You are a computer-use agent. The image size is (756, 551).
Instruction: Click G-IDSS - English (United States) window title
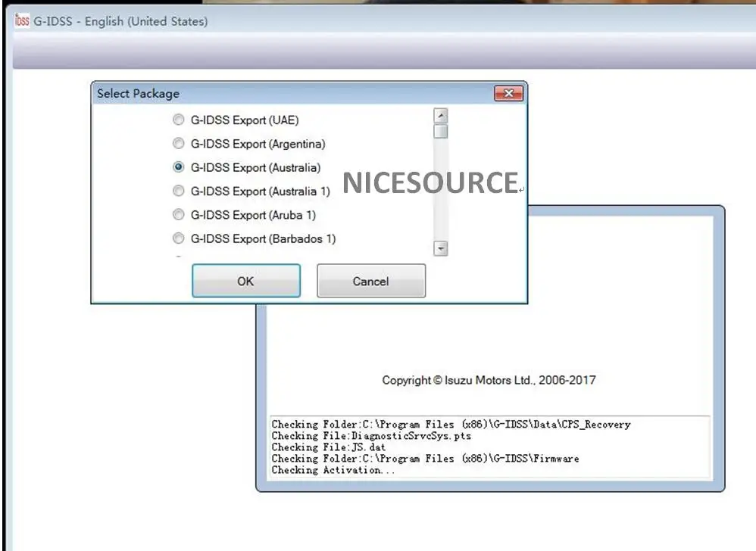pos(120,21)
